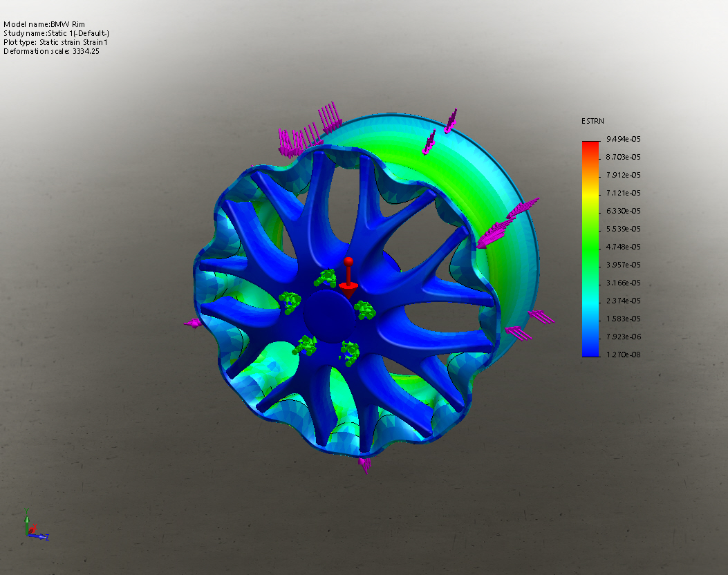Pick legend value 6.330e-05
This screenshot has width=728, height=575.
coord(623,211)
